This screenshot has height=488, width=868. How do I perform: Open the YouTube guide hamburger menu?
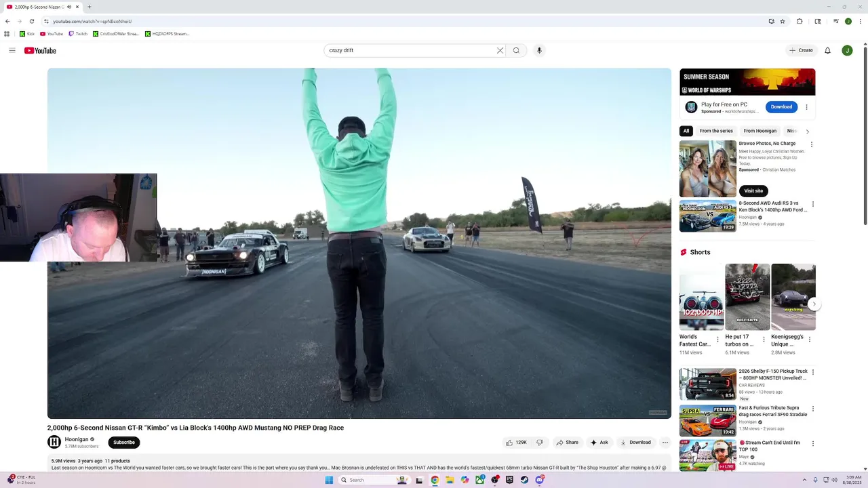click(12, 50)
